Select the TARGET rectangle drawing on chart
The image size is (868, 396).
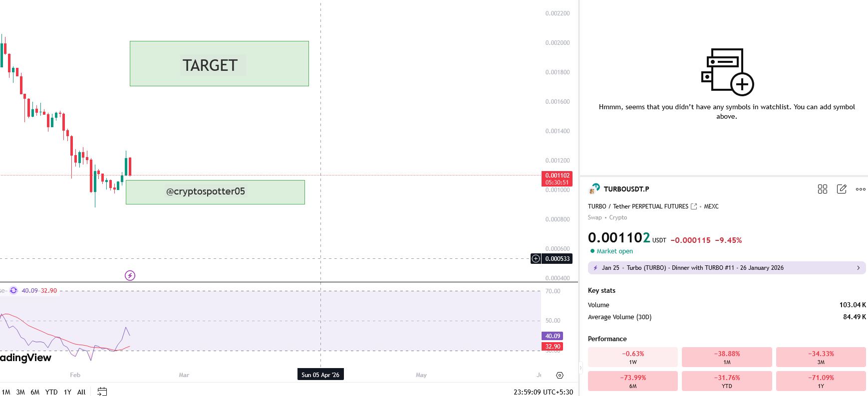[219, 64]
